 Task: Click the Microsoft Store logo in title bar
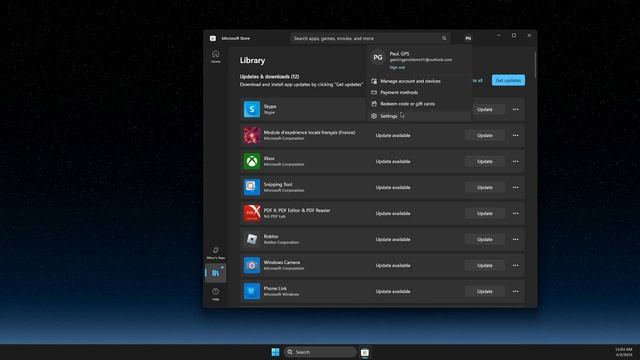pyautogui.click(x=213, y=38)
